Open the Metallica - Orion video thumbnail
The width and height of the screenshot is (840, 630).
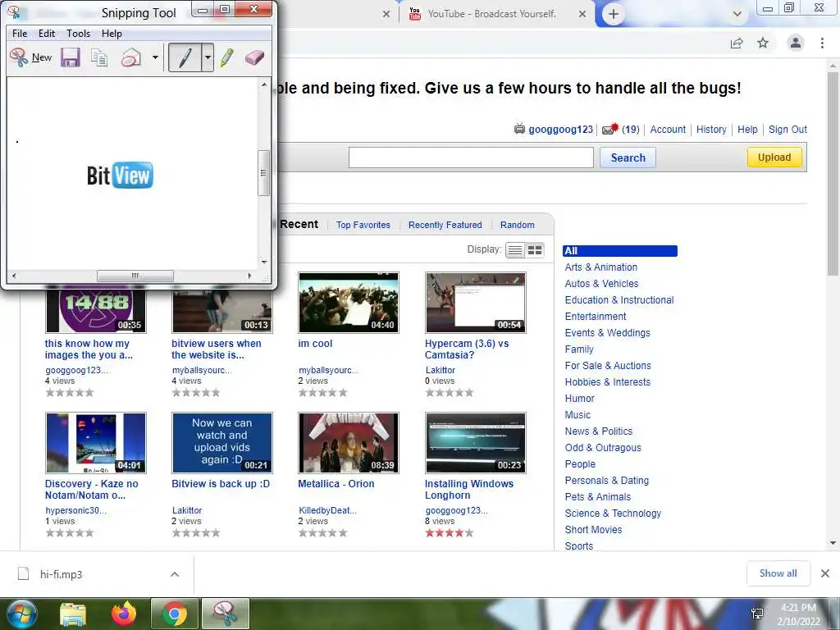(348, 442)
